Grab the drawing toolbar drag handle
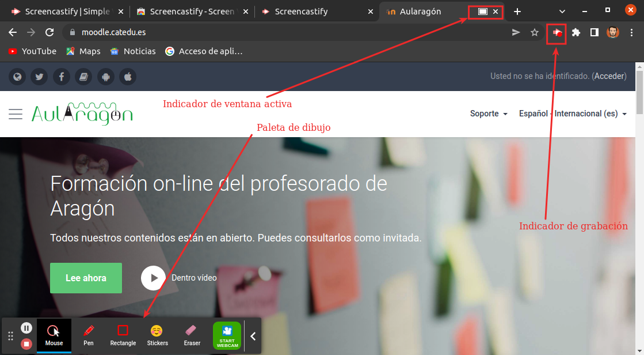The width and height of the screenshot is (644, 355). tap(11, 336)
